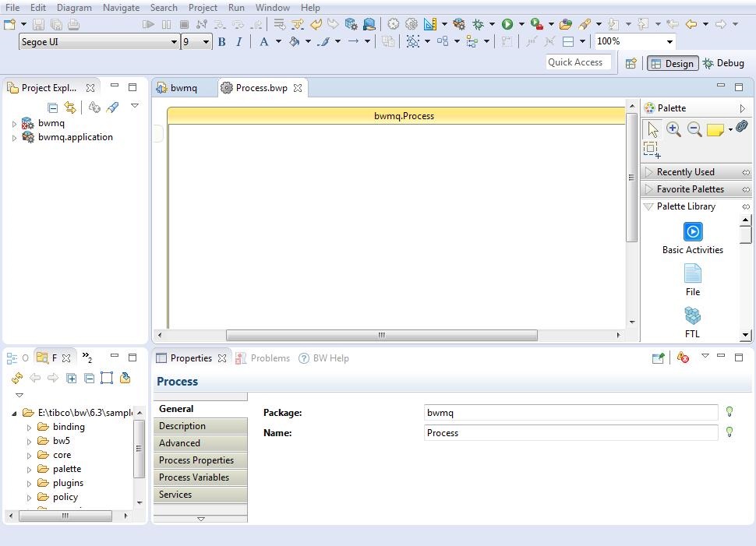Switch to the bwmq editor tab
This screenshot has width=756, height=546.
pos(183,88)
